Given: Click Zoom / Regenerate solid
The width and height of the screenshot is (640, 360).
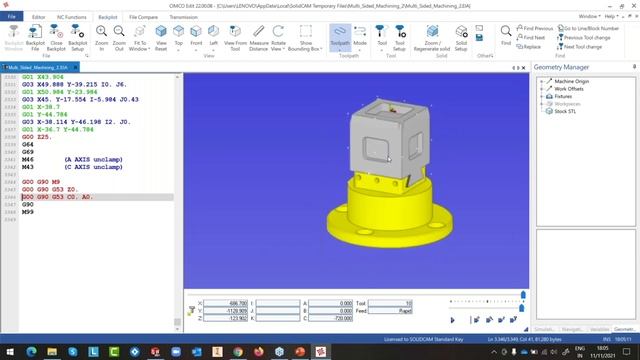Looking at the screenshot, I should click(431, 37).
